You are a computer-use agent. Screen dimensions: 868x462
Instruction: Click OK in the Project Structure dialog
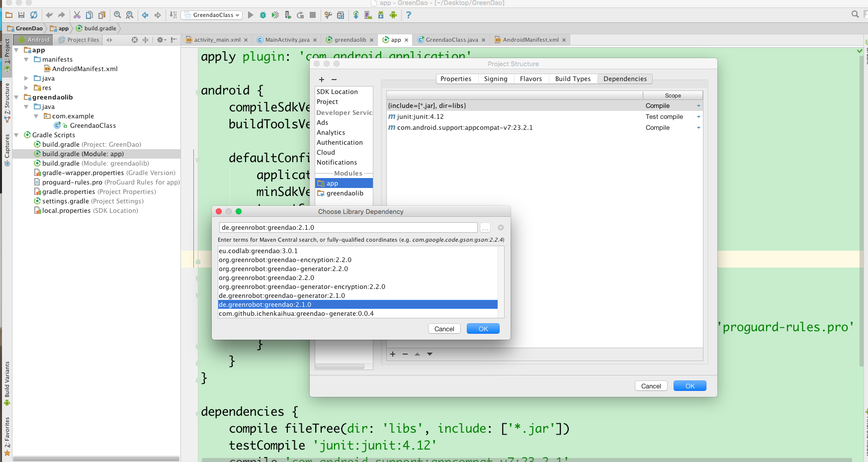pyautogui.click(x=690, y=386)
